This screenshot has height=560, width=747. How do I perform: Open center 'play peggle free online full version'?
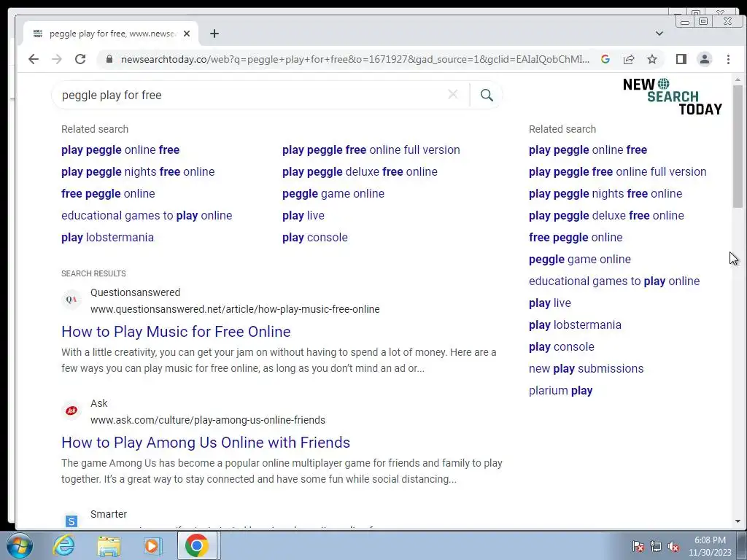371,149
